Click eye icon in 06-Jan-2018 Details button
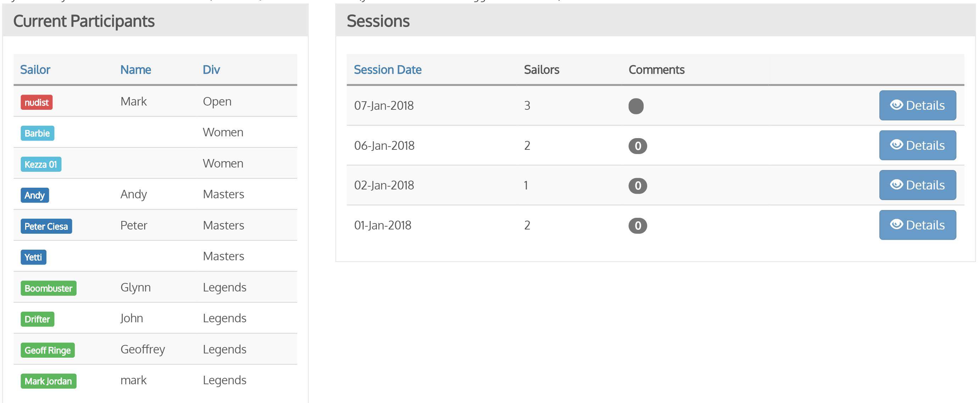The image size is (980, 403). pyautogui.click(x=896, y=145)
